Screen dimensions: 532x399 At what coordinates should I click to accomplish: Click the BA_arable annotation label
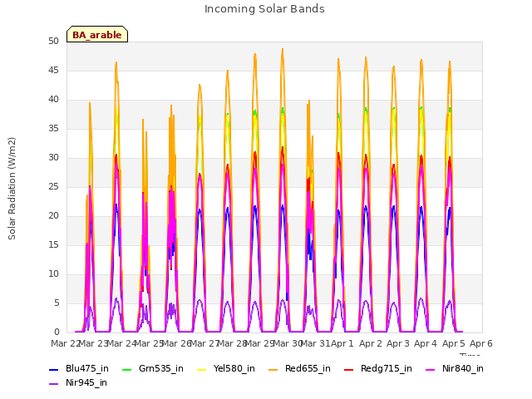(97, 35)
